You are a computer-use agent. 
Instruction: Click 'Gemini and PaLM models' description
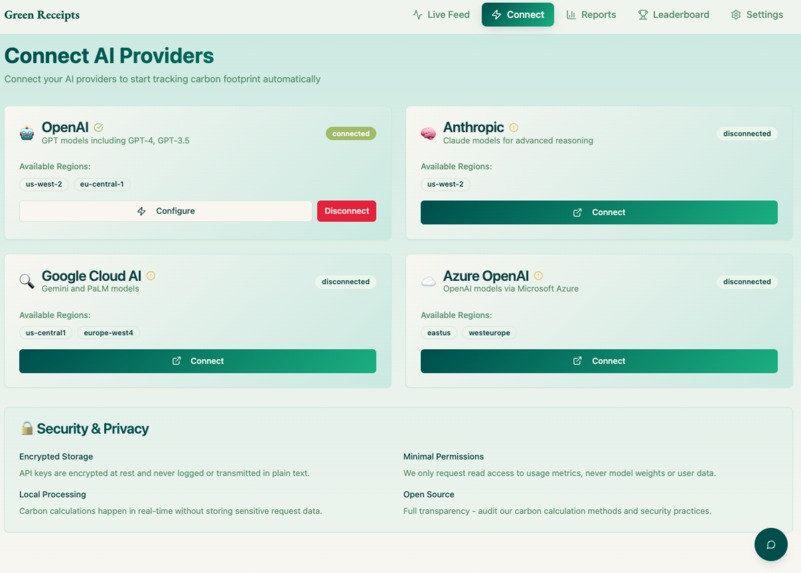(x=90, y=289)
